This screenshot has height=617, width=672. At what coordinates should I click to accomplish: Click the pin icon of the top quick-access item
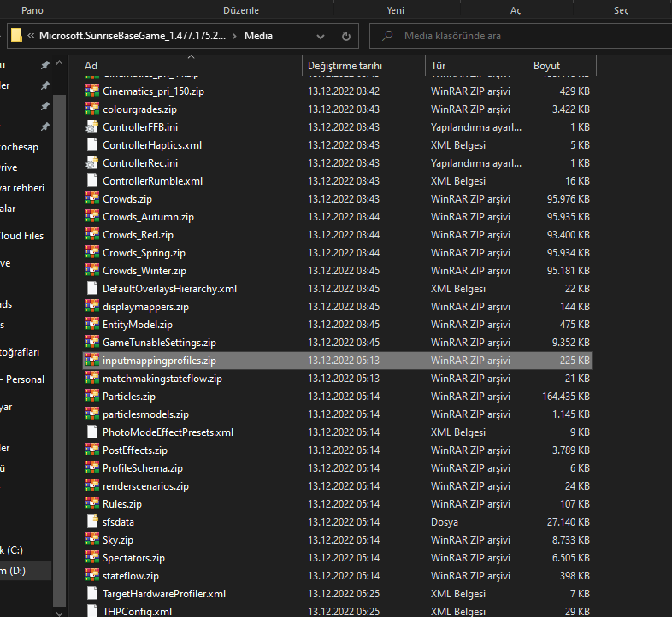point(44,65)
